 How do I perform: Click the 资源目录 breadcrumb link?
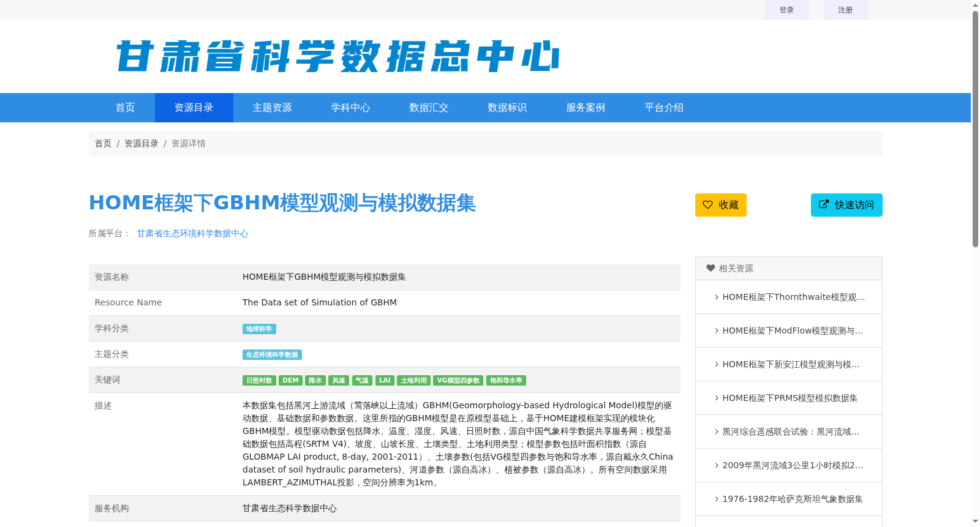click(x=141, y=143)
